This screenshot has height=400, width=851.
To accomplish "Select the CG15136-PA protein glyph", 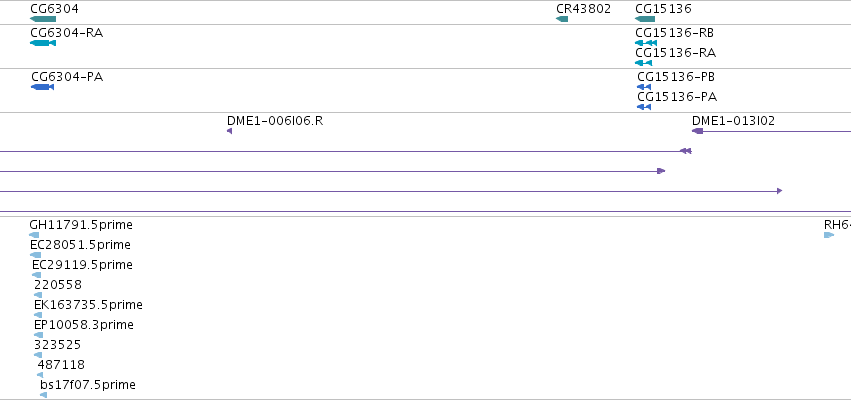I will 644,107.
